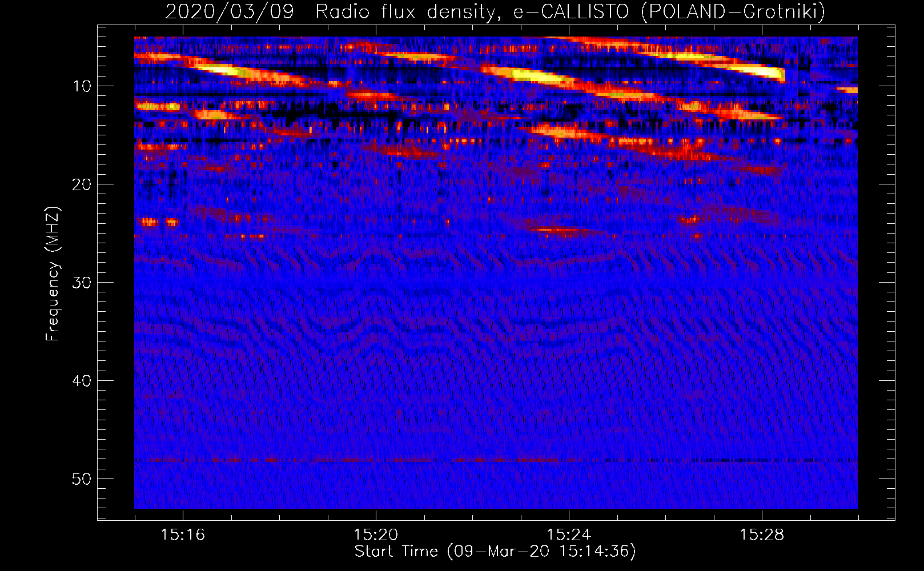Click the 'Frequency (MHZ)' y-axis label
Screen dimensions: 924x571
tap(53, 274)
